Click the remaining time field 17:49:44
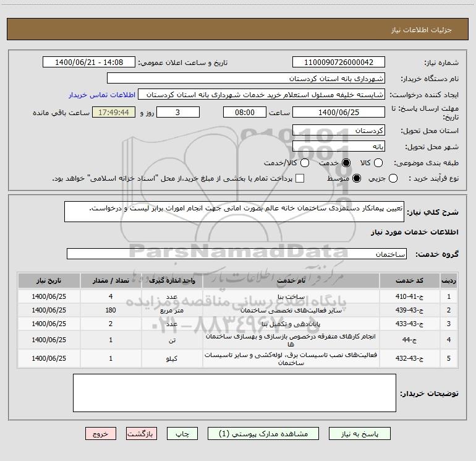 tap(114, 112)
